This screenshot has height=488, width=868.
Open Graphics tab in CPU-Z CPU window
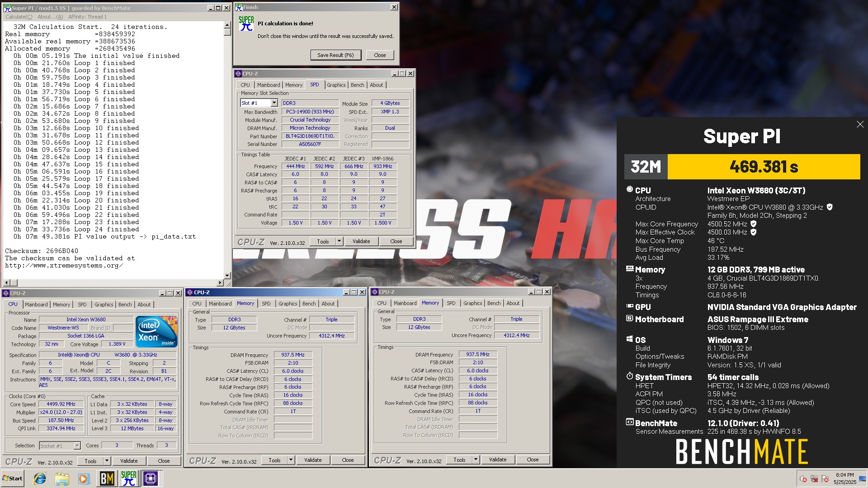click(104, 305)
